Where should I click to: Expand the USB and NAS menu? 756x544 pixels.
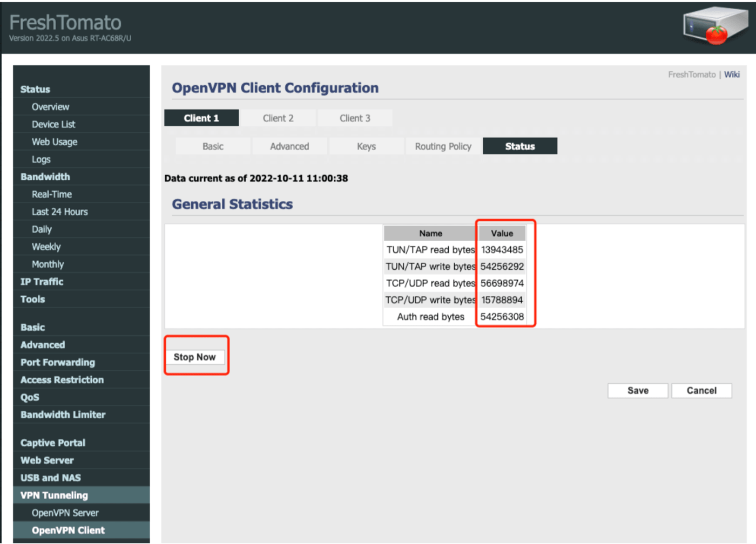(x=51, y=478)
